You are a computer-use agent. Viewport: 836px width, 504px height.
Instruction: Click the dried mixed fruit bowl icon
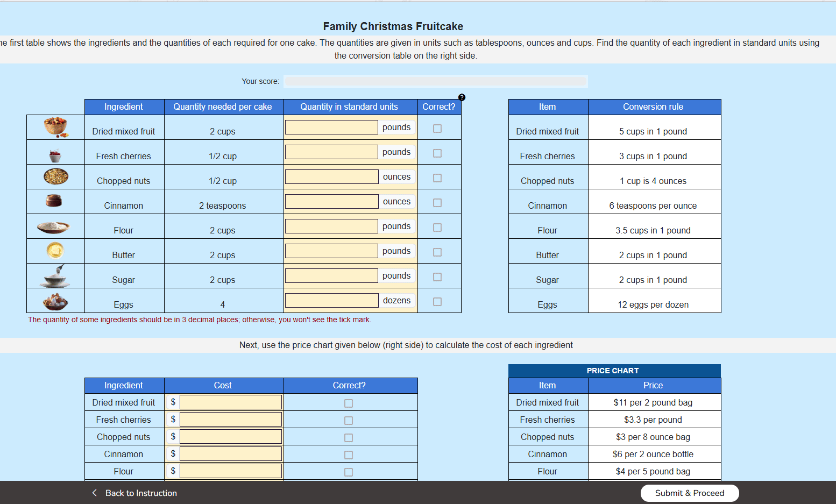(x=55, y=127)
